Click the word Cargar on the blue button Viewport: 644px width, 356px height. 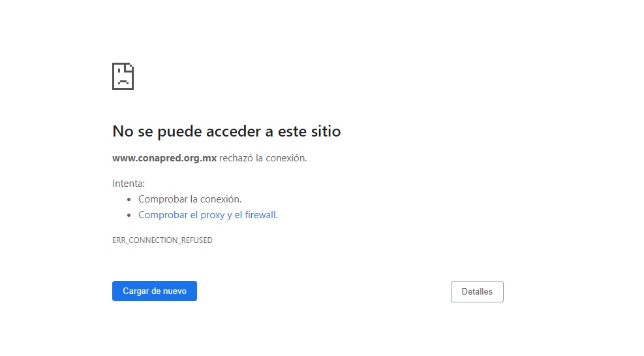(x=136, y=291)
